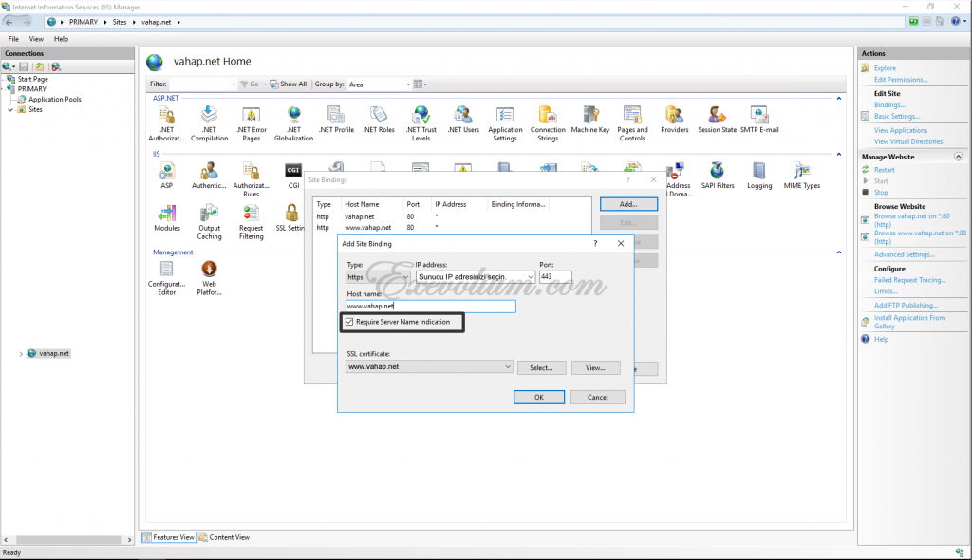This screenshot has width=972, height=560.
Task: Click Add... in Site Bindings dialog
Action: pos(628,204)
